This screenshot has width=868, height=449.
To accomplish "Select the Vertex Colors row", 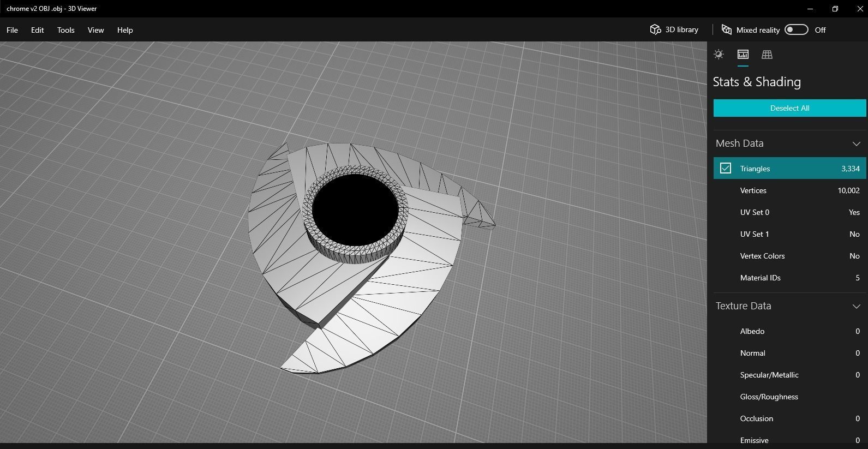I will click(789, 256).
